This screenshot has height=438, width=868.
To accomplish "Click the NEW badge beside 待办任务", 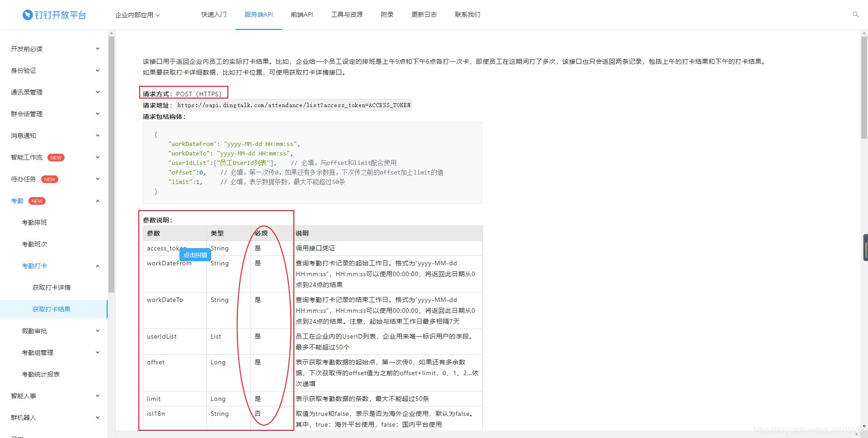I will click(x=50, y=179).
